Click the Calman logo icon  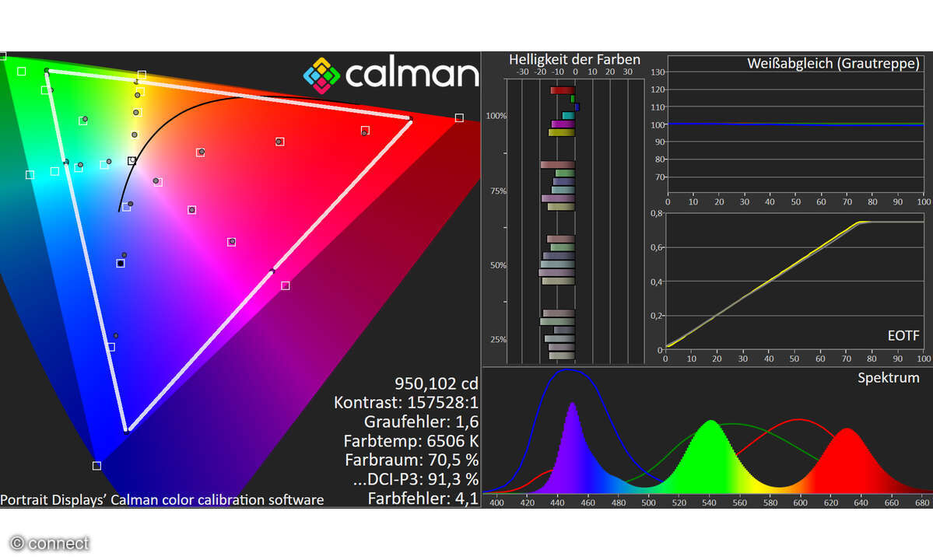321,75
